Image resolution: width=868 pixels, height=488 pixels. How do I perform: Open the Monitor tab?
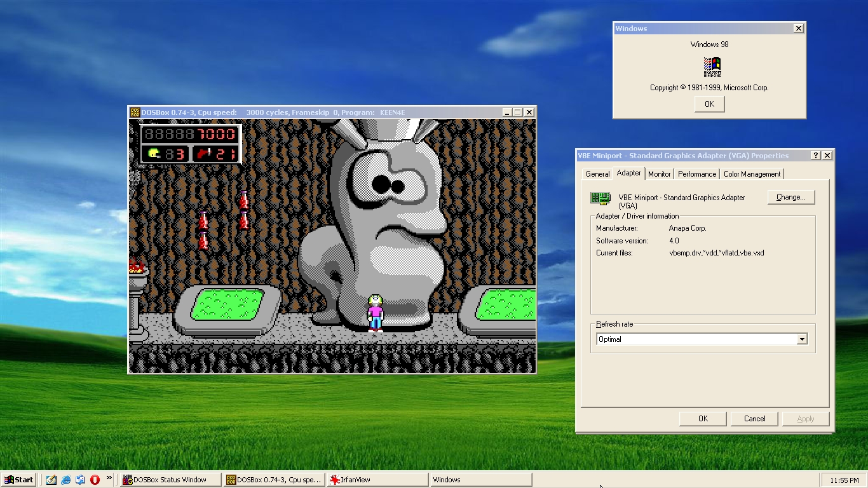point(660,174)
